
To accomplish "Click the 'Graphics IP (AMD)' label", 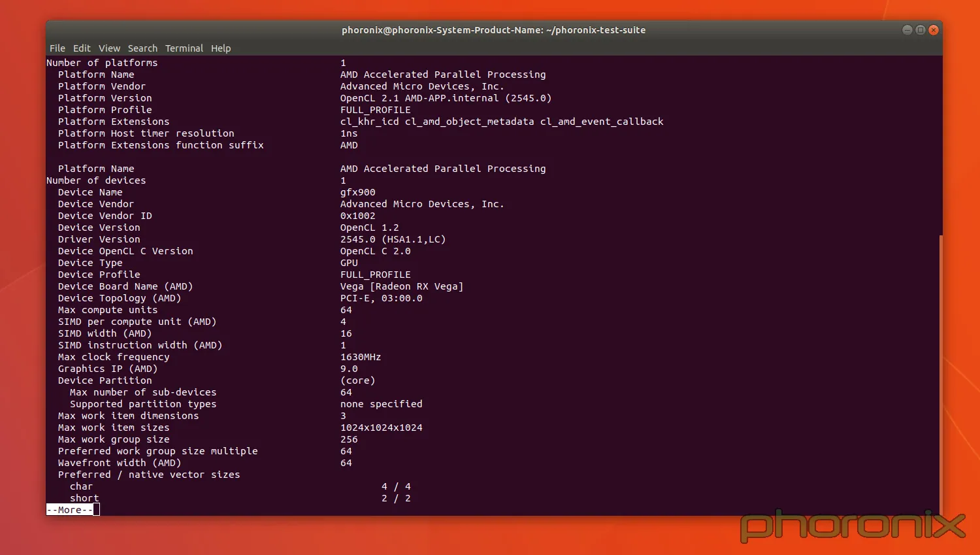I will coord(108,369).
